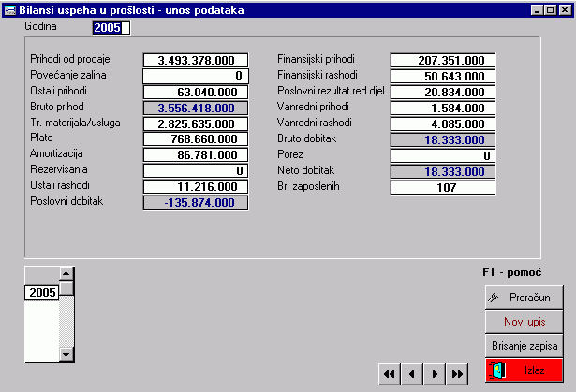
Task: Select 2005 in the year list
Action: coord(42,293)
